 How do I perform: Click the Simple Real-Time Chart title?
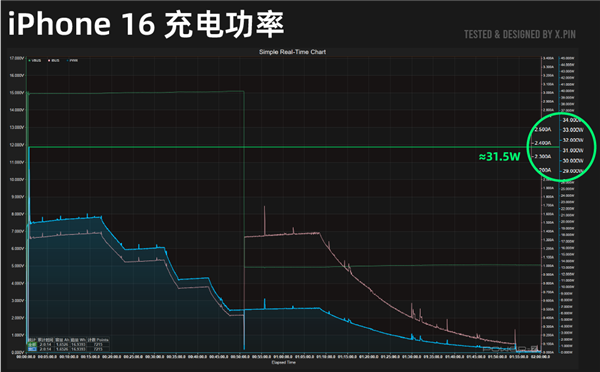pos(292,52)
